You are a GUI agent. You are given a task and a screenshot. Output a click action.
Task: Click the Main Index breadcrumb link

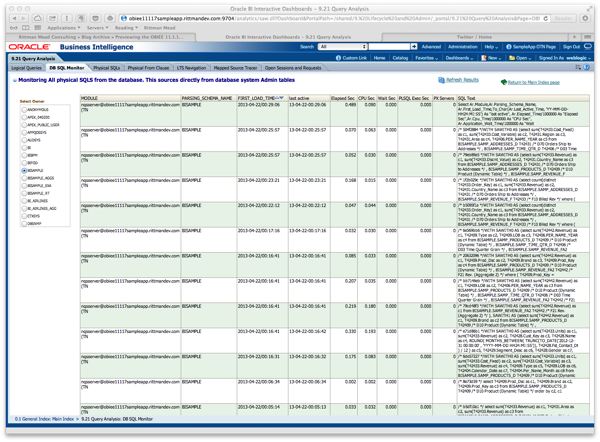[x=63, y=419]
